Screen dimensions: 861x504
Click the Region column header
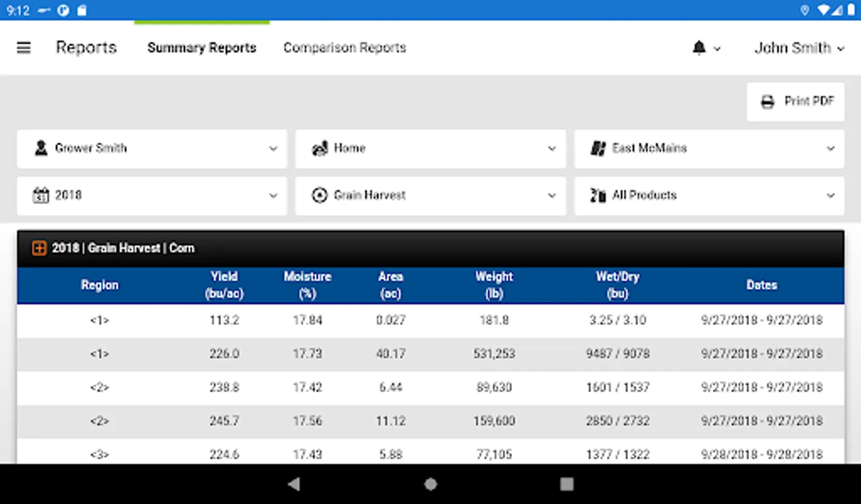pyautogui.click(x=100, y=285)
